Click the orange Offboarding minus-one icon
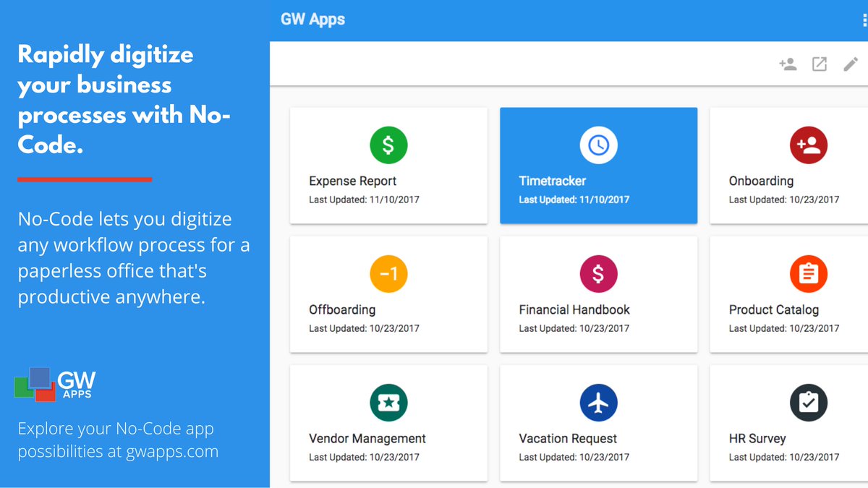 [x=388, y=274]
